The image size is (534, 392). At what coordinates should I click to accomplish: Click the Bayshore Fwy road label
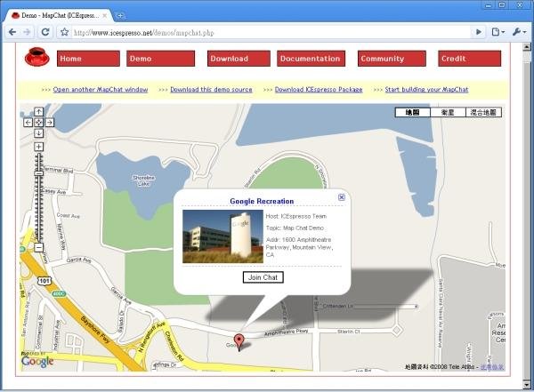tap(95, 330)
